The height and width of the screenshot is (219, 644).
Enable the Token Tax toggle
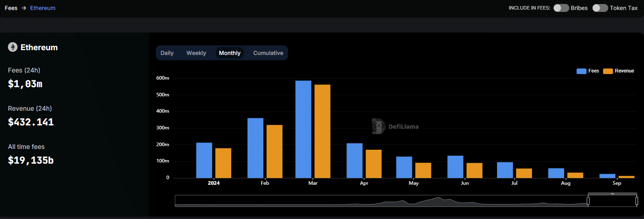[x=600, y=8]
